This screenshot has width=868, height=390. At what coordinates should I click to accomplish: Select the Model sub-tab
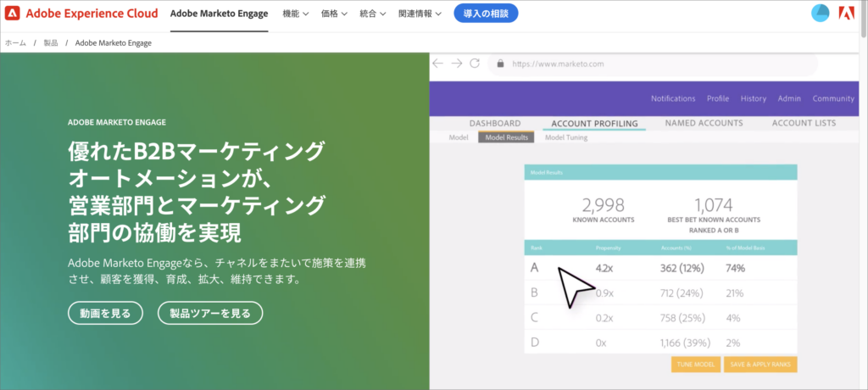pos(459,137)
